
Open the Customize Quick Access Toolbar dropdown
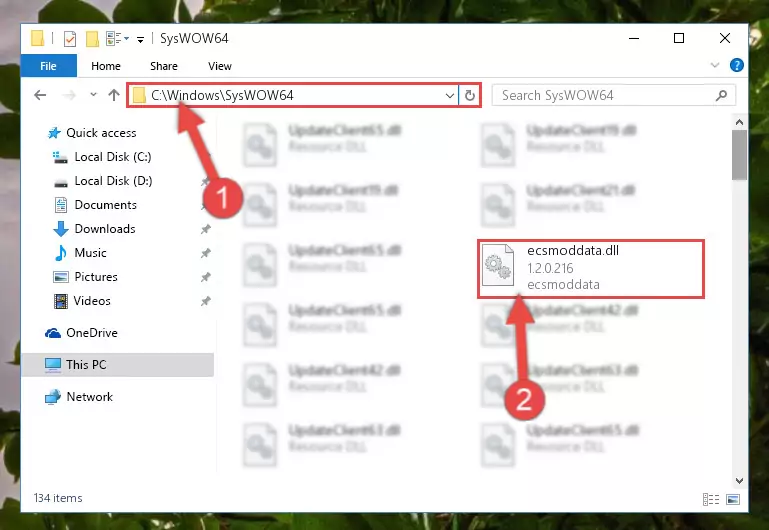[140, 39]
